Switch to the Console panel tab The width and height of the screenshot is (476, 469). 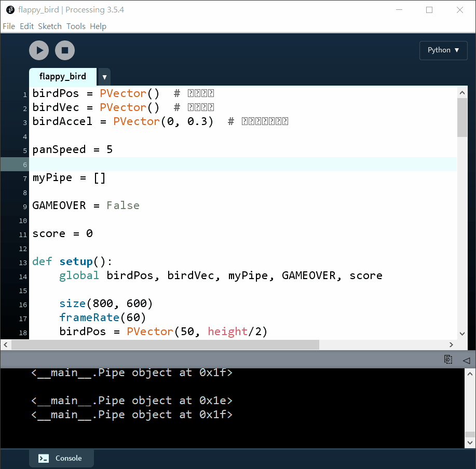click(62, 458)
